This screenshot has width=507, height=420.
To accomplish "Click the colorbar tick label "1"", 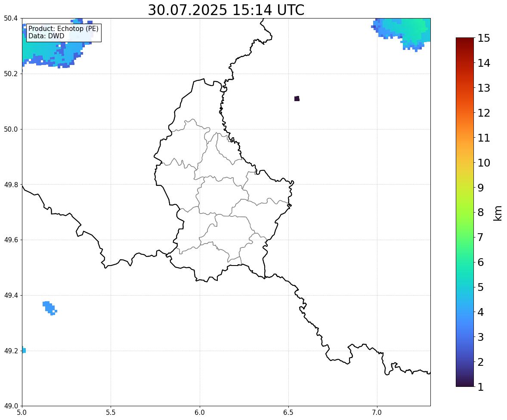I will tap(481, 387).
